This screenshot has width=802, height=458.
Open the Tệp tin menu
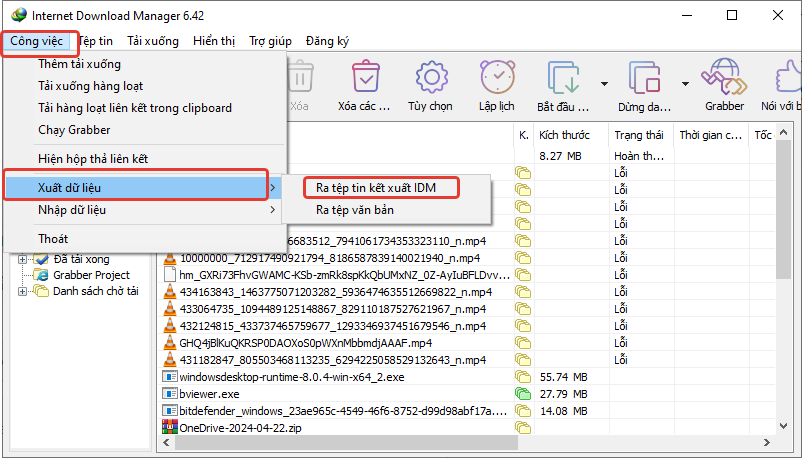click(95, 41)
